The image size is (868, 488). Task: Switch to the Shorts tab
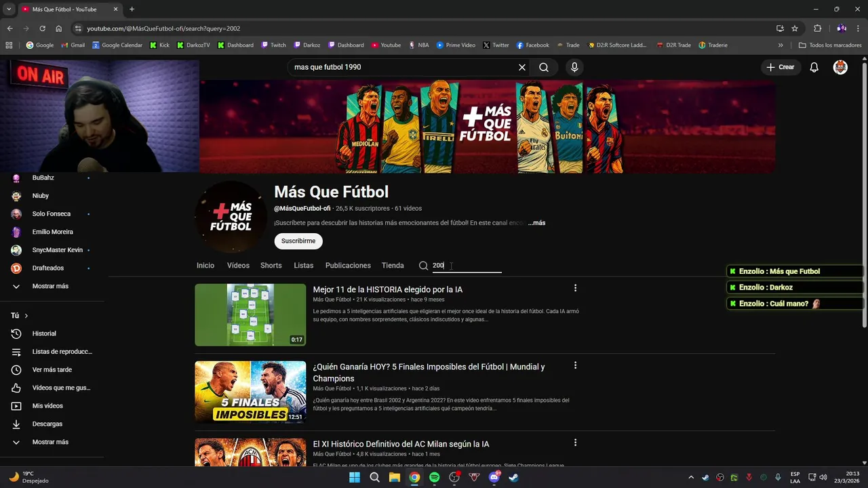[271, 266]
